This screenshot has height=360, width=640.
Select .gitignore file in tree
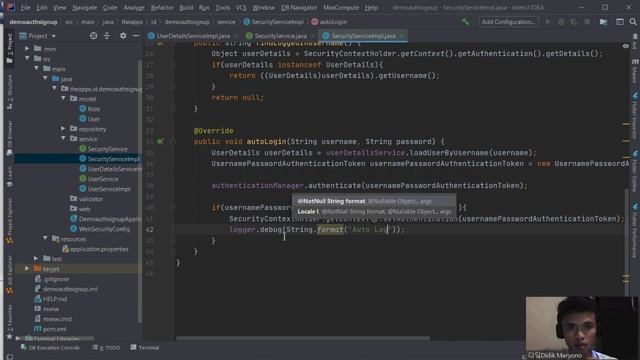(x=56, y=279)
